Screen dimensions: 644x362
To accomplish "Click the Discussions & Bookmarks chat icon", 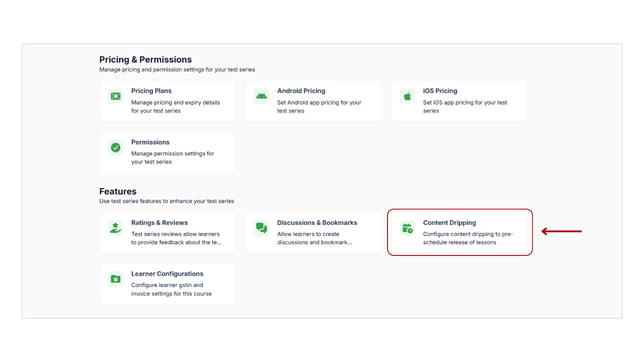I will pos(261,228).
